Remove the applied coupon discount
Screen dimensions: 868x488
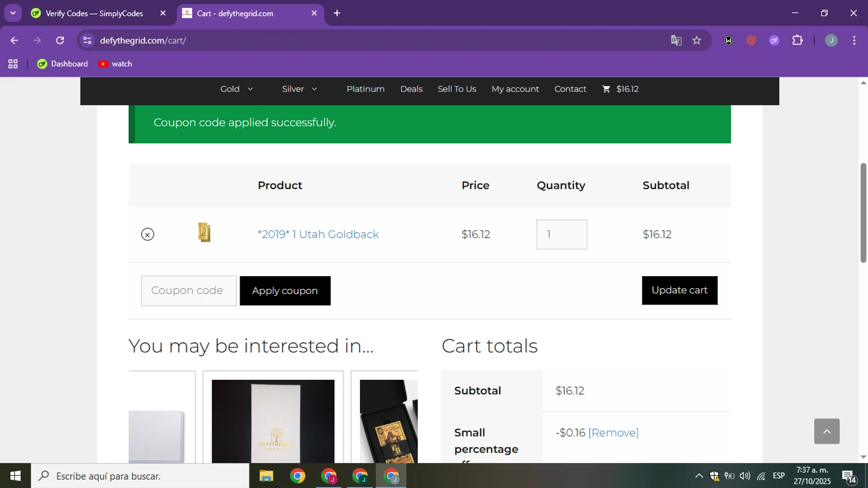pyautogui.click(x=613, y=433)
